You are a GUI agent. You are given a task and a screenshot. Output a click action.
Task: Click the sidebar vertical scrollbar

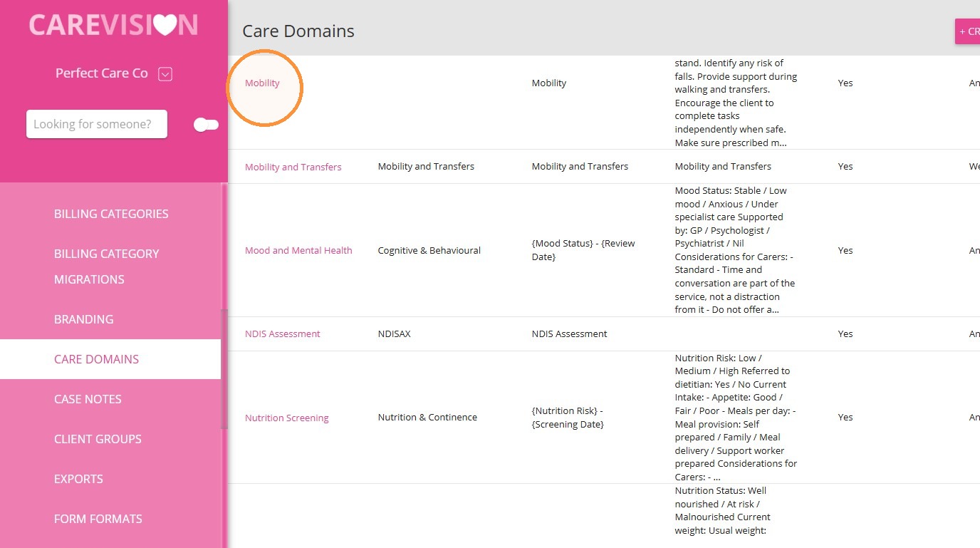point(224,368)
